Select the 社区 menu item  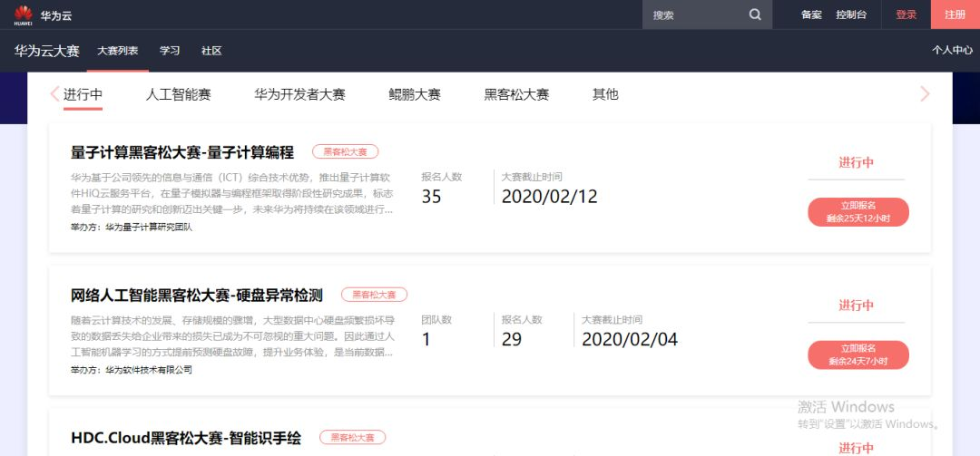[211, 52]
